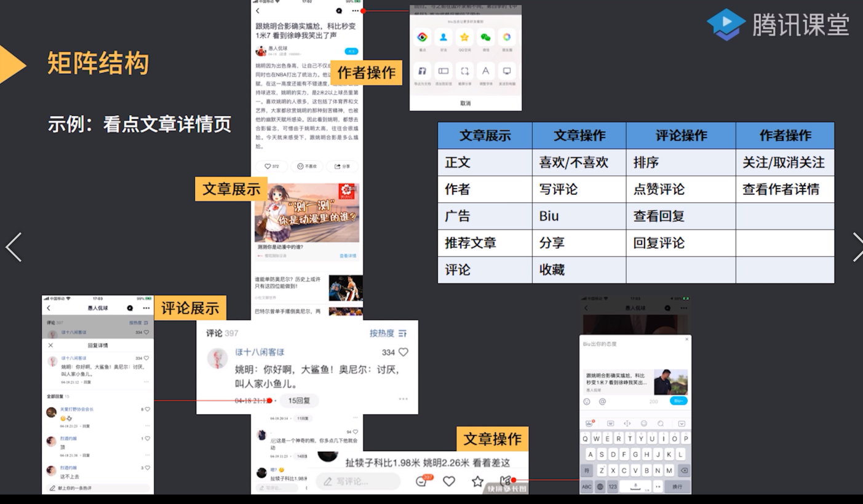This screenshot has width=863, height=504.
Task: Click the 推荐文章 table cell
Action: pyautogui.click(x=485, y=243)
